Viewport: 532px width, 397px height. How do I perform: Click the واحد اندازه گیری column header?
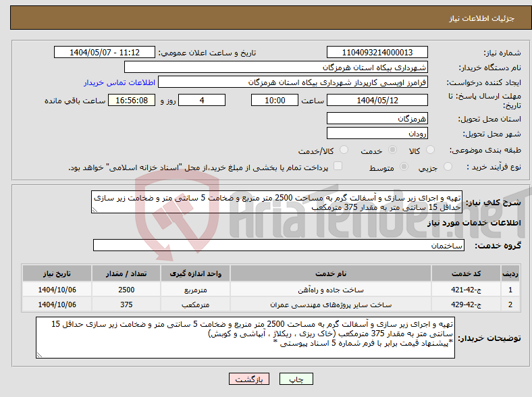click(x=195, y=273)
